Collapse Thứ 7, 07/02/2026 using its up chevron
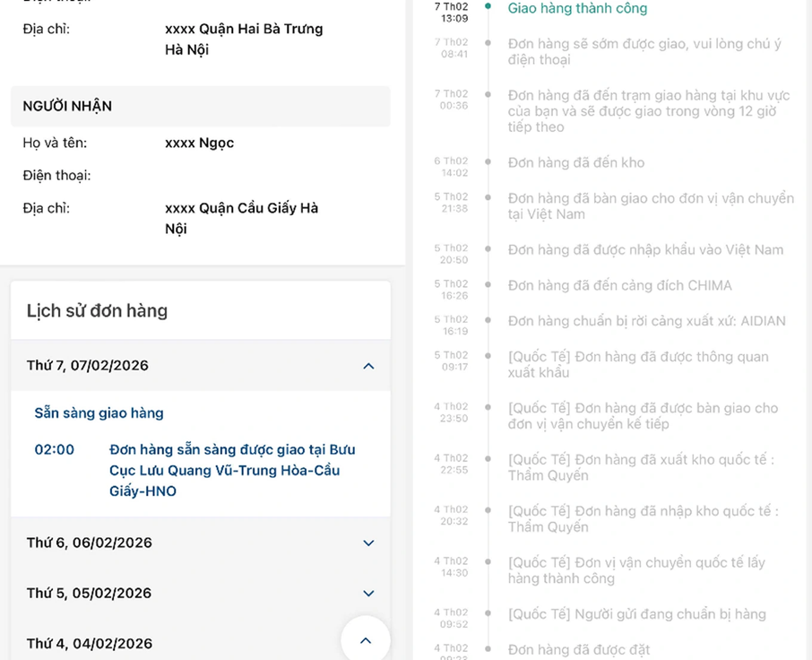Image resolution: width=812 pixels, height=660 pixels. pos(368,366)
